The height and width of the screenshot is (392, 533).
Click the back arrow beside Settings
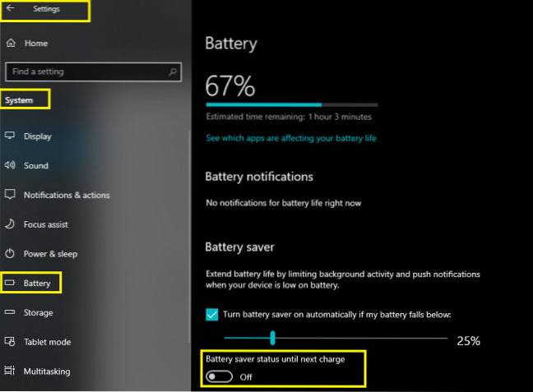click(x=11, y=8)
